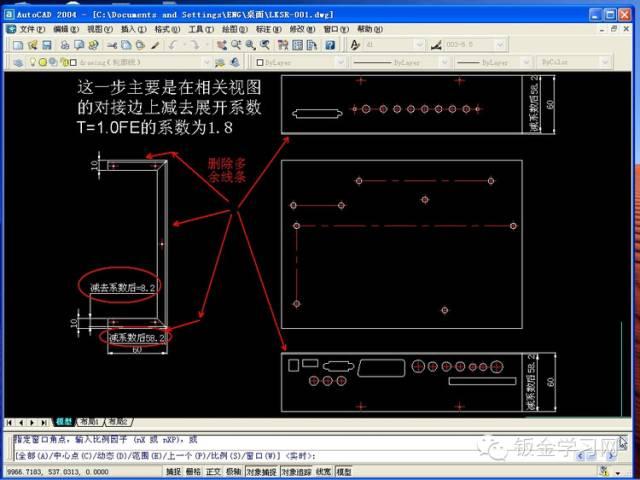Click the Redo arrow icon
The height and width of the screenshot is (480, 640).
195,45
